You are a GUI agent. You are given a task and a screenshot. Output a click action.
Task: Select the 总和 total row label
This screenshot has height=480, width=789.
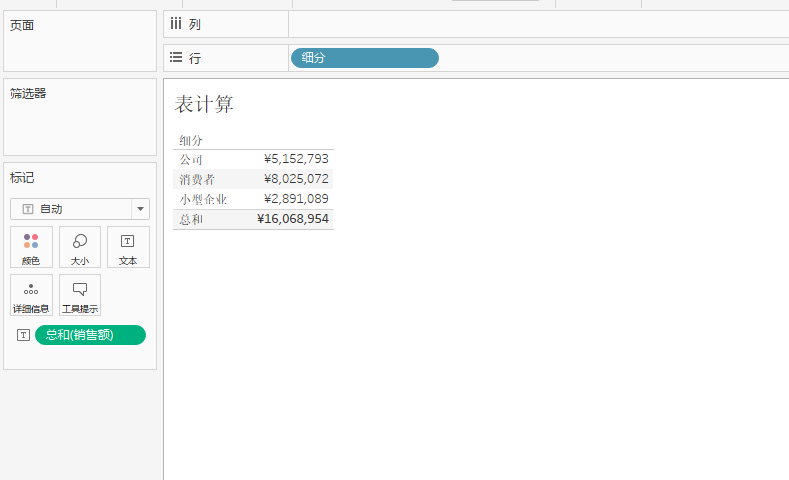pos(191,219)
